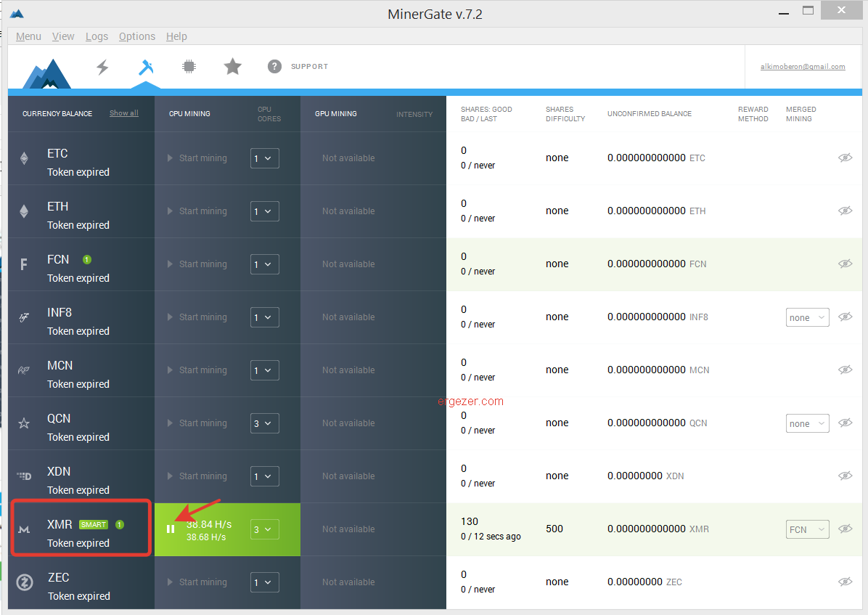Open ETC CPU cores dropdown

click(265, 158)
